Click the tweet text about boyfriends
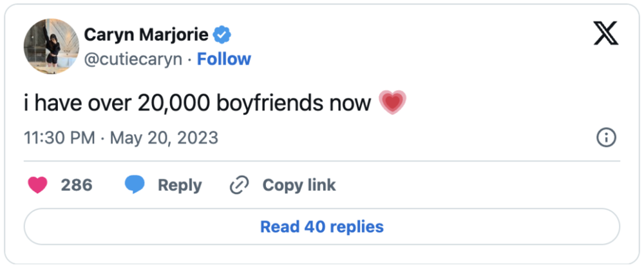The width and height of the screenshot is (644, 270). (x=197, y=103)
